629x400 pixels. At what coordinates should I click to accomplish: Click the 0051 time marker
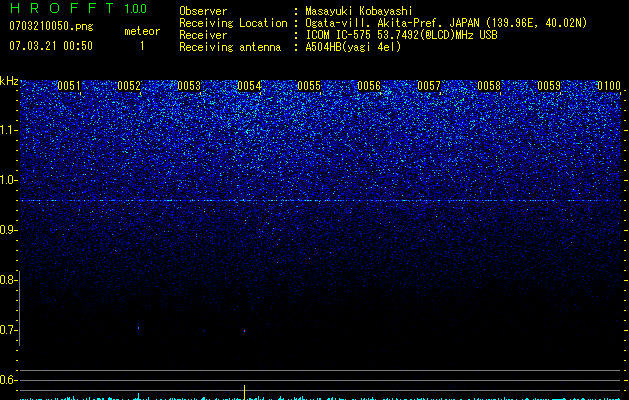click(x=69, y=86)
